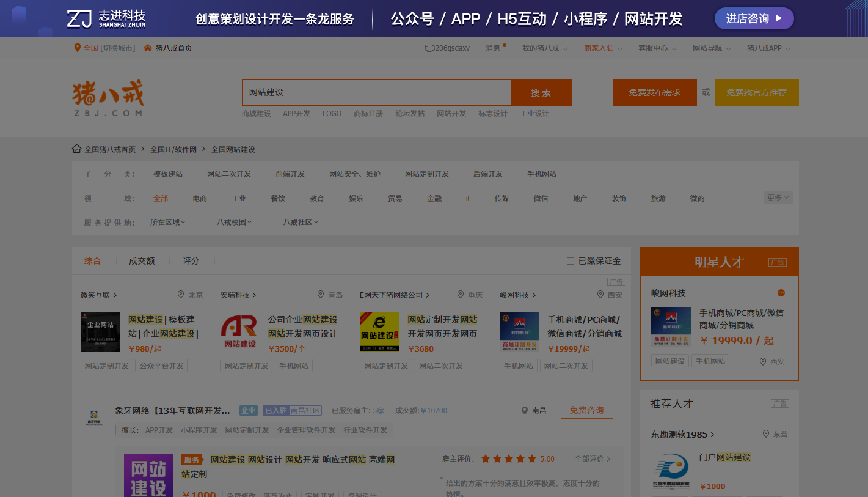The image size is (868, 497).
Task: Select the 手机网站 subcategory
Action: (x=542, y=174)
